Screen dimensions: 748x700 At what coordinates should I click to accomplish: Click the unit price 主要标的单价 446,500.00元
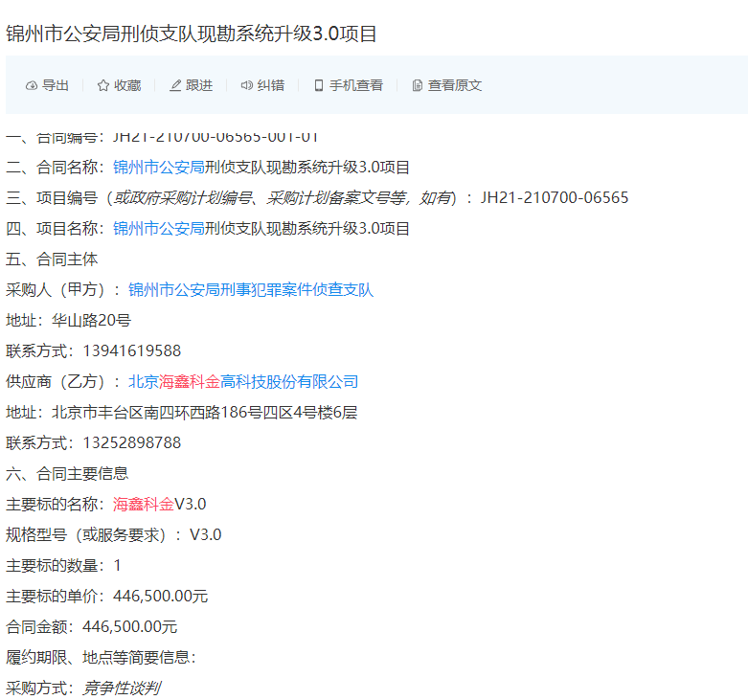[107, 597]
